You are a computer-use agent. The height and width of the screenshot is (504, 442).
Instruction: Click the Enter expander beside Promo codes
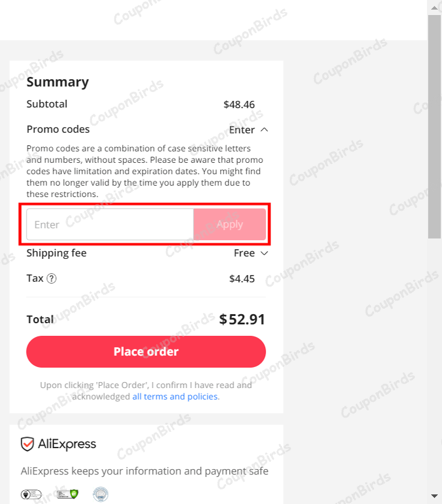pos(242,129)
